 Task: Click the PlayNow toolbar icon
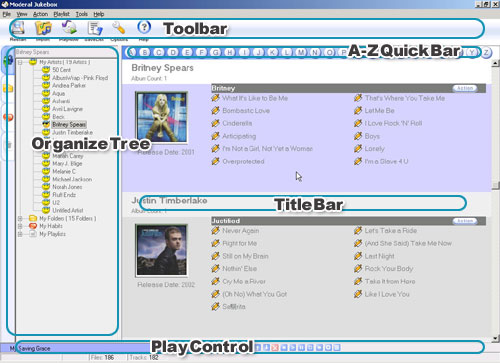pos(69,27)
